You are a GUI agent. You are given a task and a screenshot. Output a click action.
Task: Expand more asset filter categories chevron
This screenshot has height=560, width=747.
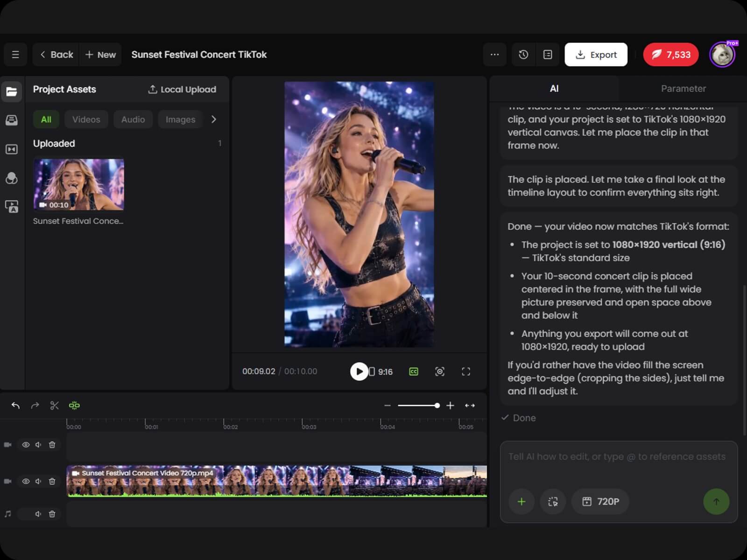point(214,119)
